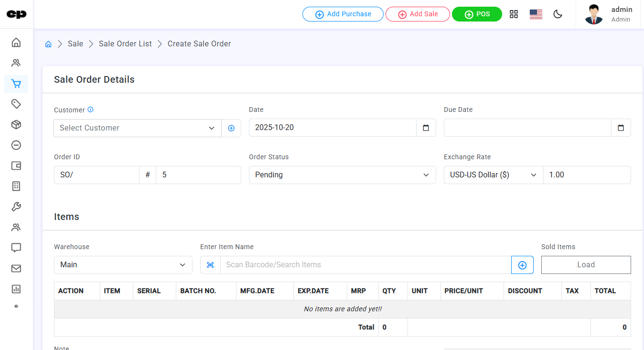644x350 pixels.
Task: Click the bar chart reports sidebar icon
Action: (16, 289)
